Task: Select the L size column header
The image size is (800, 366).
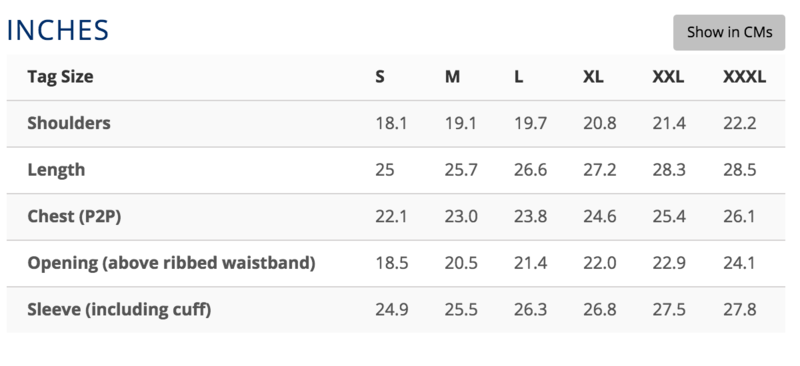Action: pos(518,77)
